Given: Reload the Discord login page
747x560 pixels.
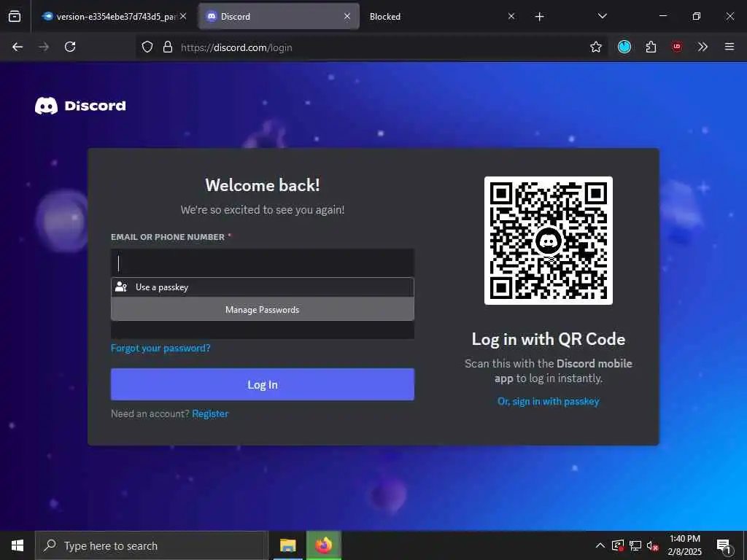Looking at the screenshot, I should click(x=70, y=47).
